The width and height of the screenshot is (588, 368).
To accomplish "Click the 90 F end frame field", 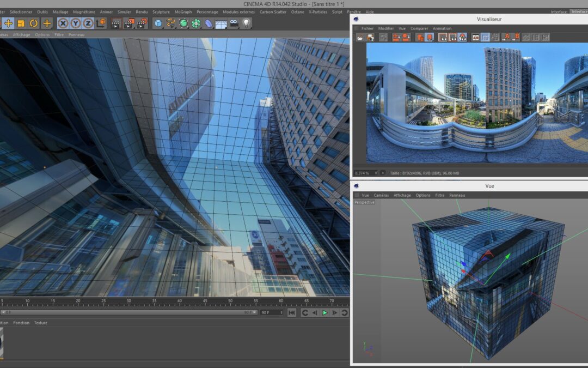I will pyautogui.click(x=269, y=313).
